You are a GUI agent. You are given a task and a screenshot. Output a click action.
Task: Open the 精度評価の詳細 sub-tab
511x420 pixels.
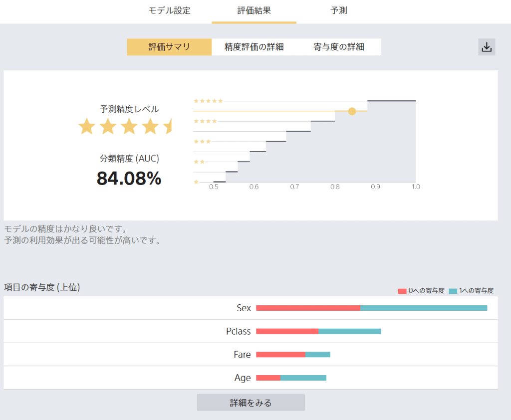click(x=254, y=47)
